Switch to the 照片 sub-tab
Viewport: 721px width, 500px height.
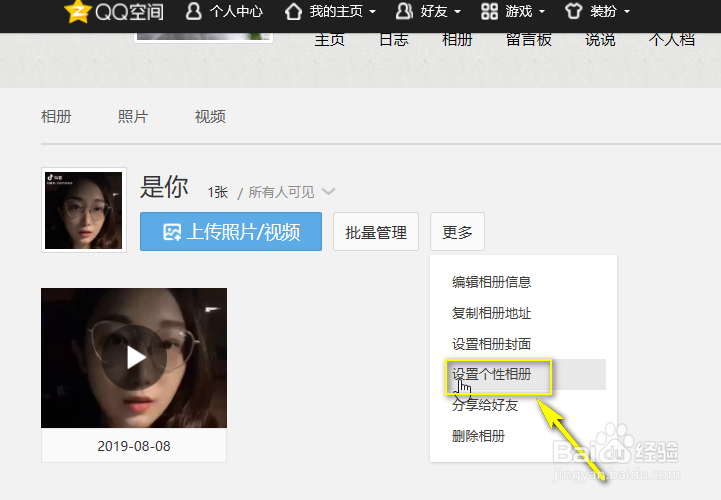133,116
